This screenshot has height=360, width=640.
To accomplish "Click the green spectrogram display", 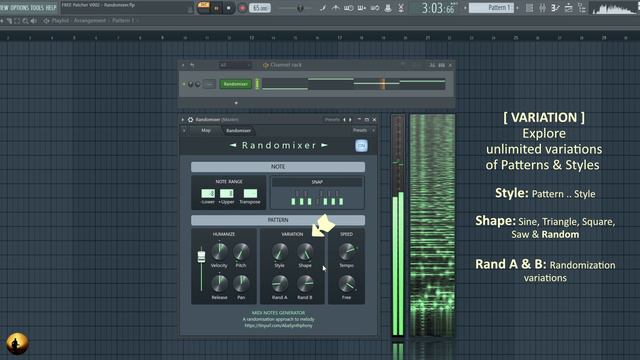I will (432, 225).
